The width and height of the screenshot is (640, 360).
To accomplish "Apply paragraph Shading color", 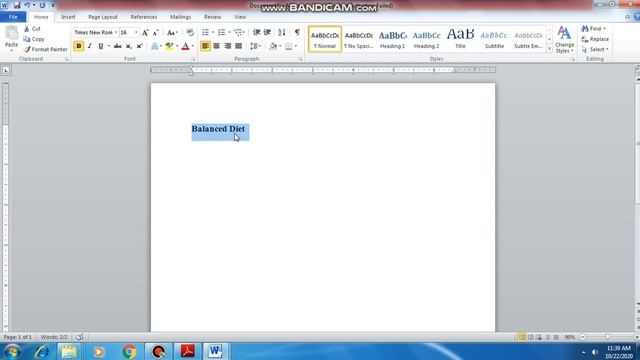I will pyautogui.click(x=273, y=46).
